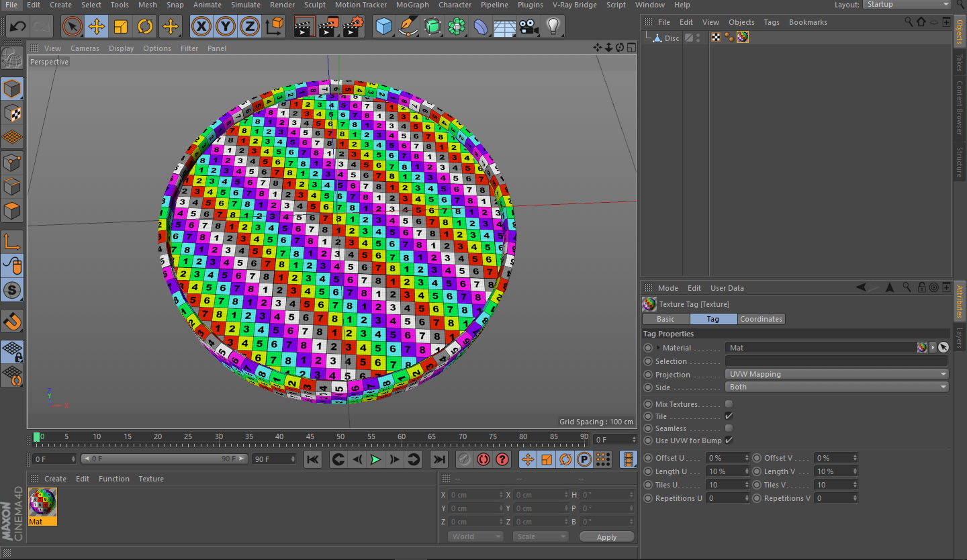Enable the Mix Textures checkbox
Viewport: 967px width, 560px height.
[x=729, y=404]
